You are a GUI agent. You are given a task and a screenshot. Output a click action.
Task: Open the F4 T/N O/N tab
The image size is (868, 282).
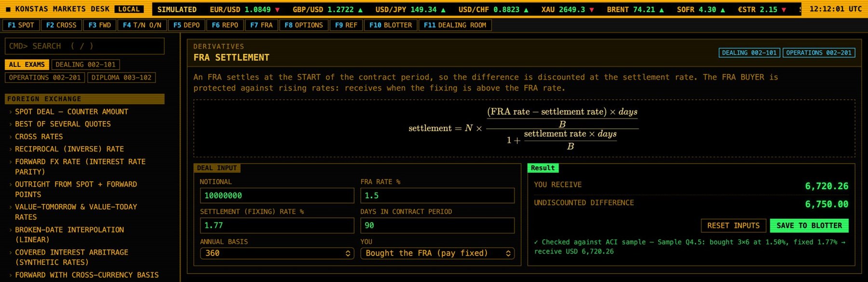[142, 25]
